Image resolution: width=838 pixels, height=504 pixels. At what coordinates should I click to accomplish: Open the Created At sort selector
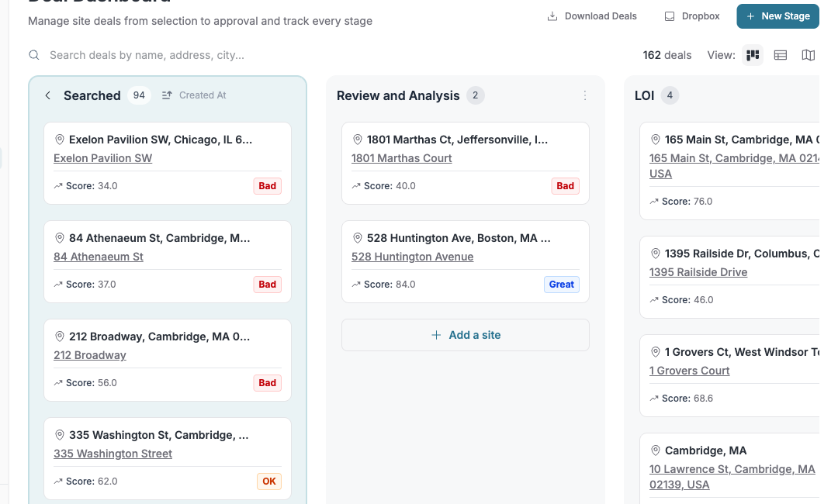point(194,95)
